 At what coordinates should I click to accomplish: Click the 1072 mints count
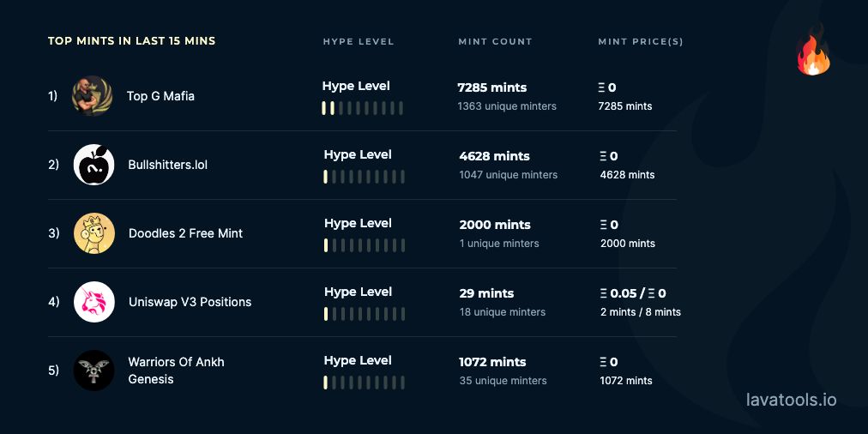492,362
